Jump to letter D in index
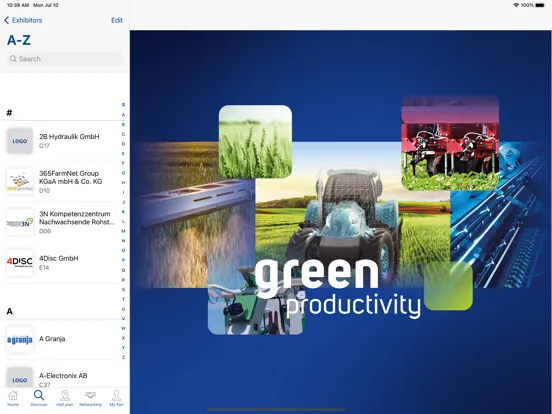Viewport: 552px width, 414px height. tap(123, 144)
